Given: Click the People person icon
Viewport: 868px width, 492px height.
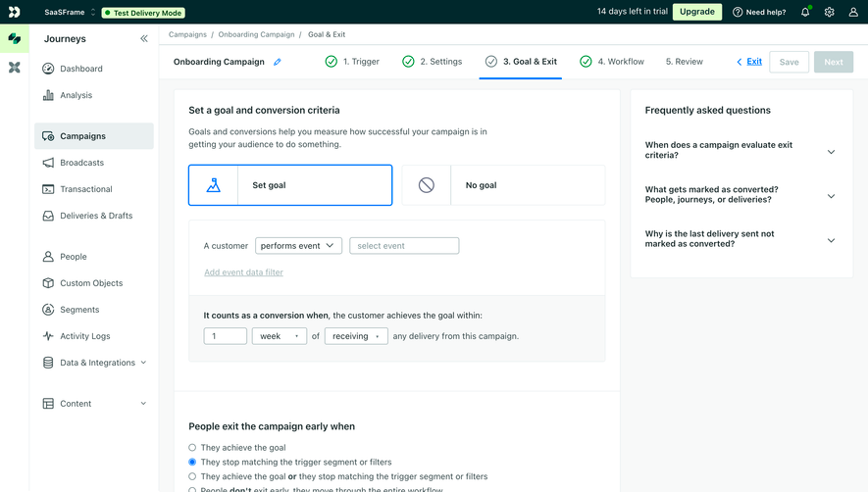Looking at the screenshot, I should click(x=48, y=257).
